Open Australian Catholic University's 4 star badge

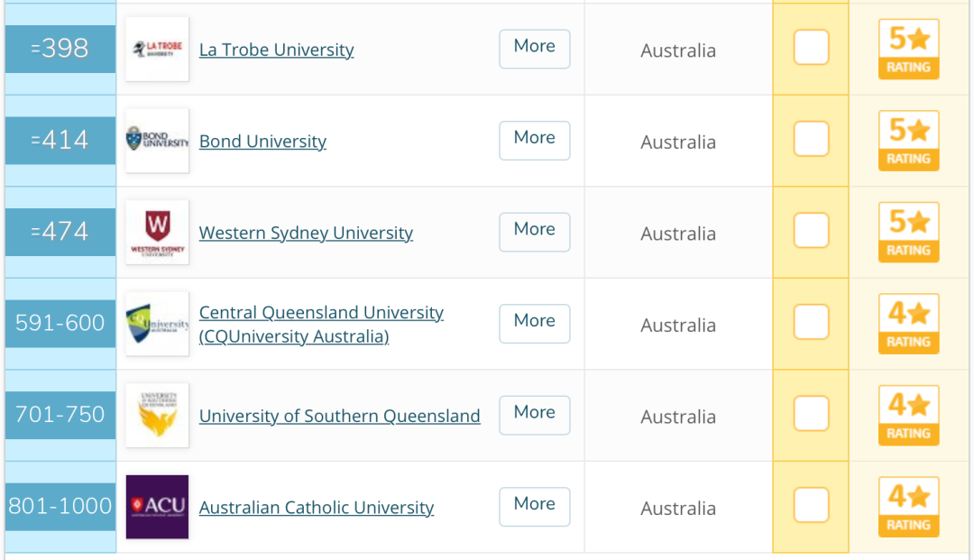[x=908, y=507]
